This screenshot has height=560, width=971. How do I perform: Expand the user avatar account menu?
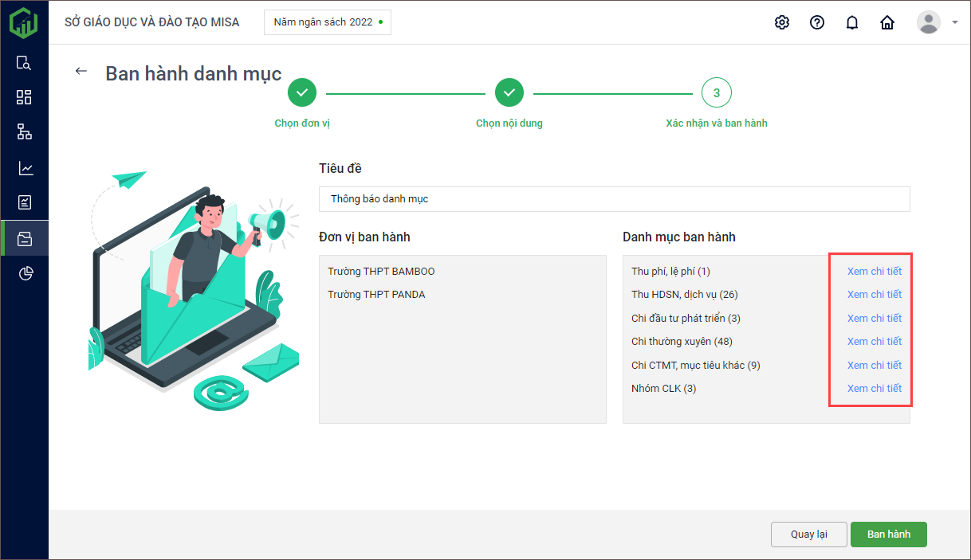(x=936, y=22)
